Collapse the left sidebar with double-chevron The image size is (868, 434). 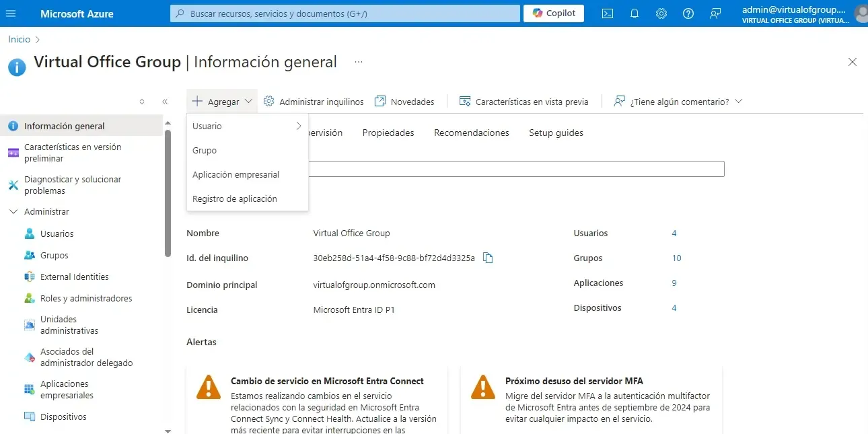pyautogui.click(x=165, y=102)
